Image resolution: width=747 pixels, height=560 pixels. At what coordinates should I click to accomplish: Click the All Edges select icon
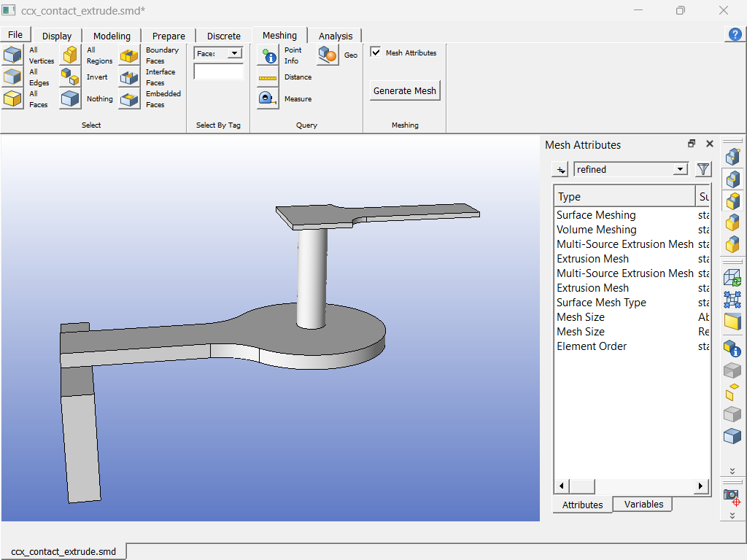click(12, 77)
